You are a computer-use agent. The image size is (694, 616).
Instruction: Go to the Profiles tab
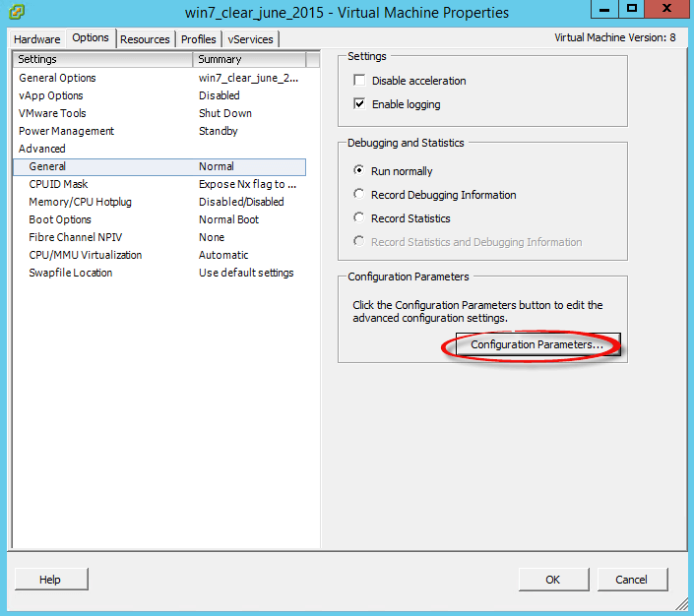coord(199,39)
